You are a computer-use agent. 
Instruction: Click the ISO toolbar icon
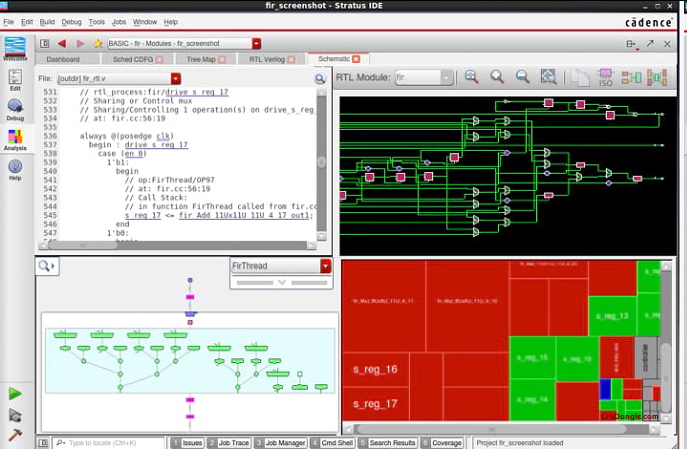pyautogui.click(x=605, y=77)
